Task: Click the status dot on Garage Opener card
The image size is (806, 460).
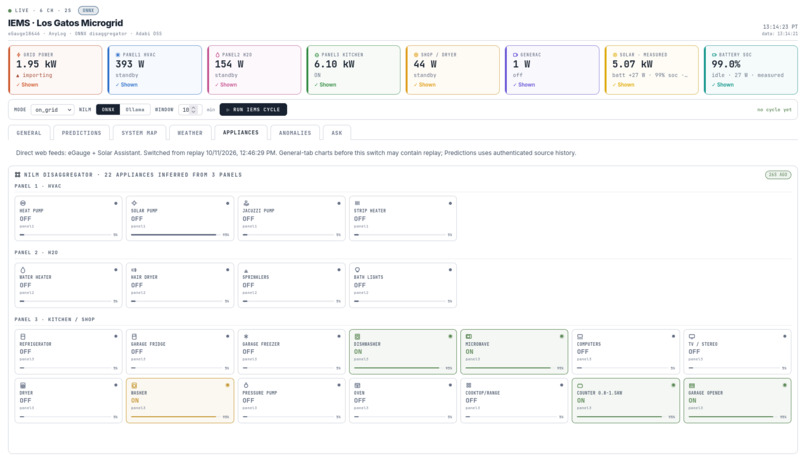Action: click(784, 385)
